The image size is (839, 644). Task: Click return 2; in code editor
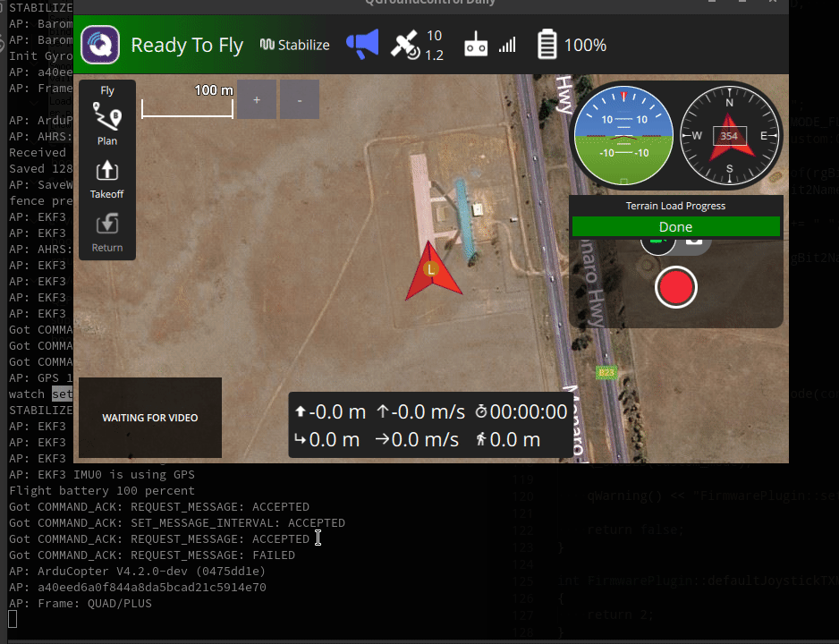(x=621, y=614)
